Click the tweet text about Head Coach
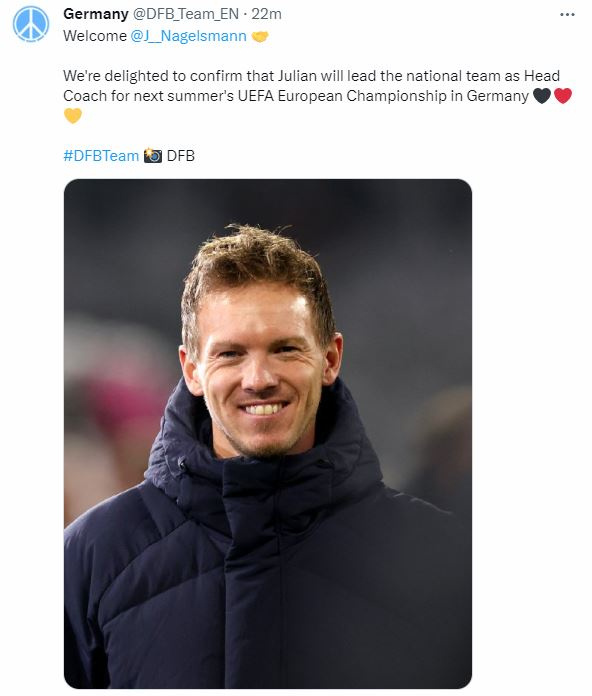The image size is (592, 696). pyautogui.click(x=311, y=86)
